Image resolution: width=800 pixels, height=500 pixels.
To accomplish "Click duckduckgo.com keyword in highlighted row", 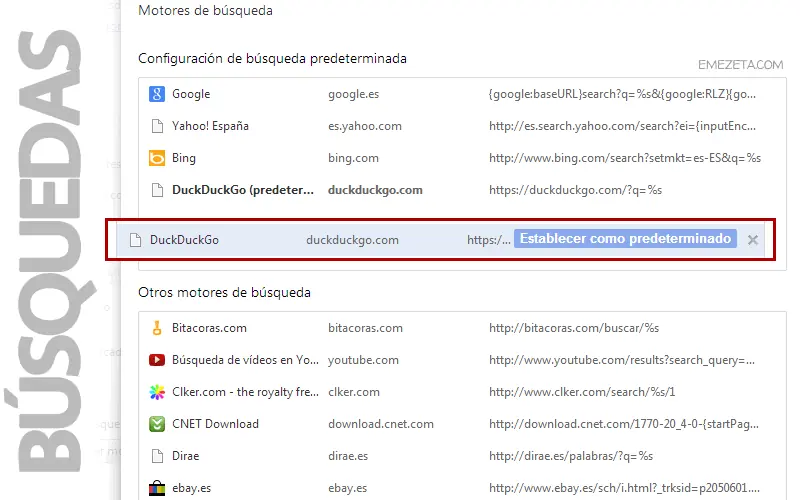I will pos(353,240).
